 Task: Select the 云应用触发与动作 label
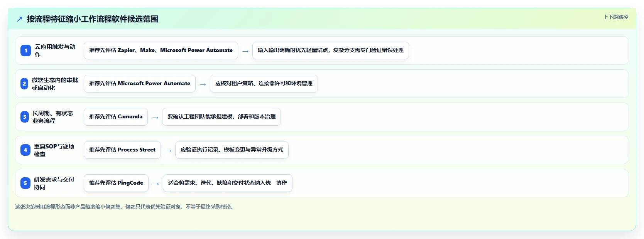[x=56, y=50]
